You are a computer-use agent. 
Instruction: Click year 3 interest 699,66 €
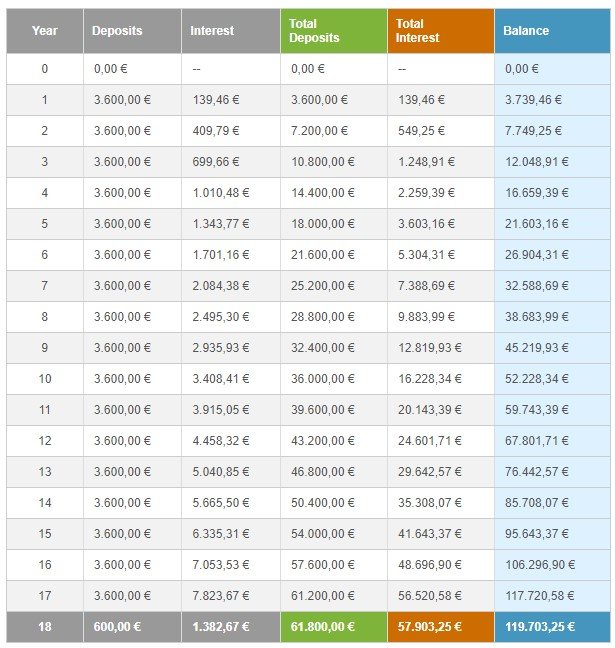pos(216,162)
